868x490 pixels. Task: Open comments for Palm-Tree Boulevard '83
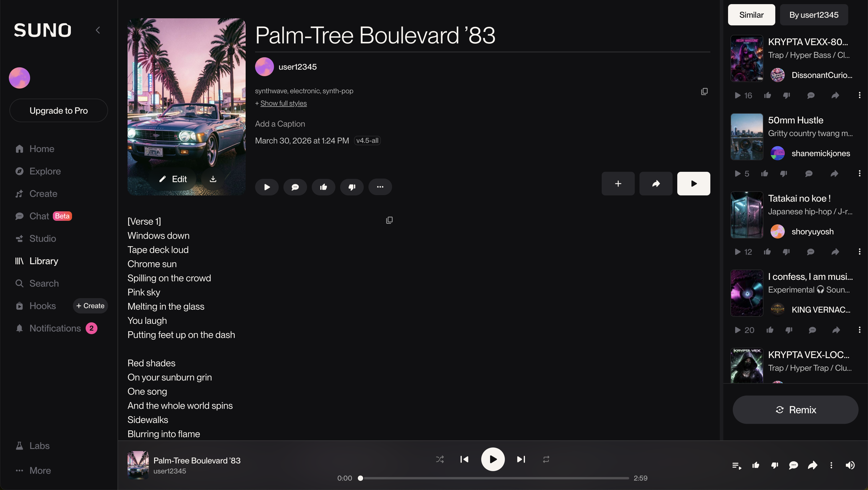point(295,187)
